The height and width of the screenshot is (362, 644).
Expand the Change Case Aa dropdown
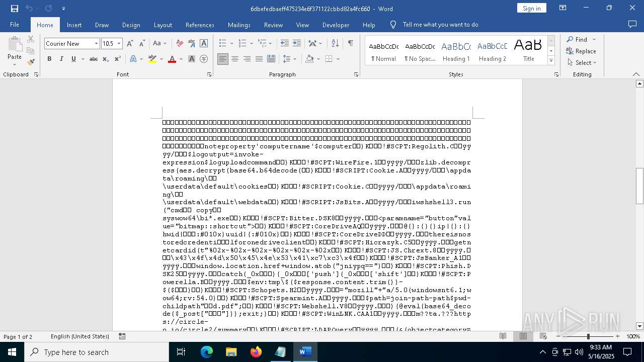(166, 44)
